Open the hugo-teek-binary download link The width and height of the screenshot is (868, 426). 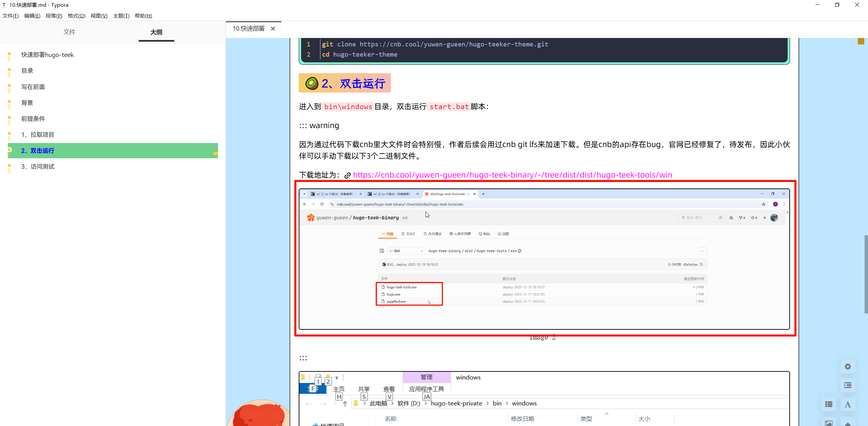click(x=512, y=175)
